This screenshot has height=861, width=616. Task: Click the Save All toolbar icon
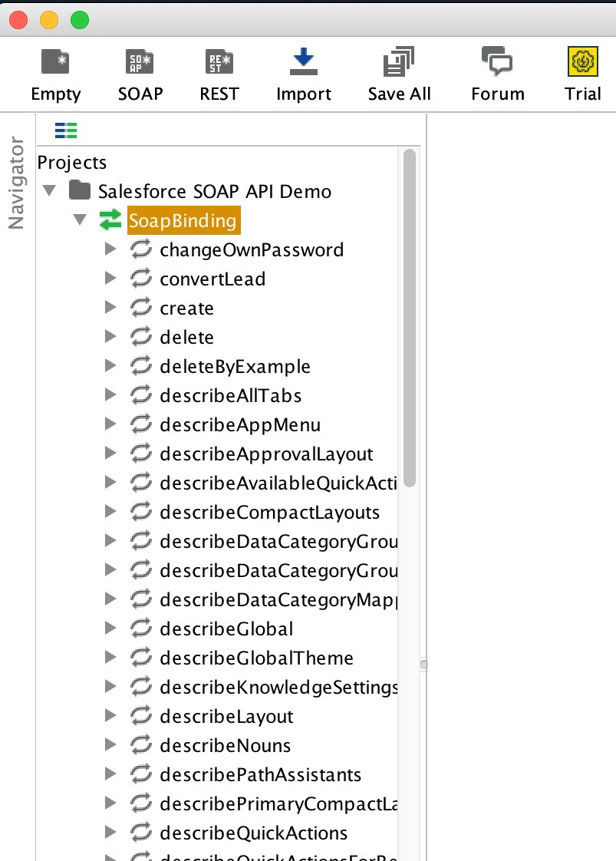[x=399, y=63]
